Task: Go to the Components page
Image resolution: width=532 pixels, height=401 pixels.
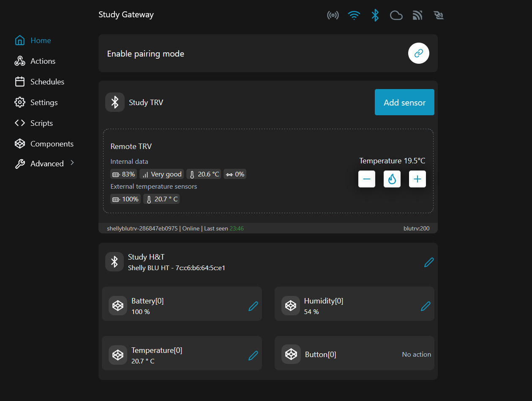Action: tap(52, 144)
